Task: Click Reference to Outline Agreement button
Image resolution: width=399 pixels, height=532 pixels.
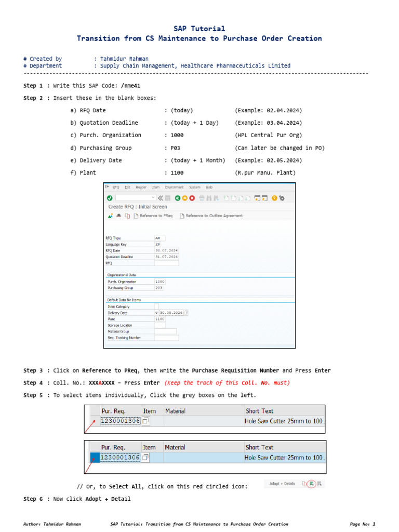Action: (x=211, y=216)
